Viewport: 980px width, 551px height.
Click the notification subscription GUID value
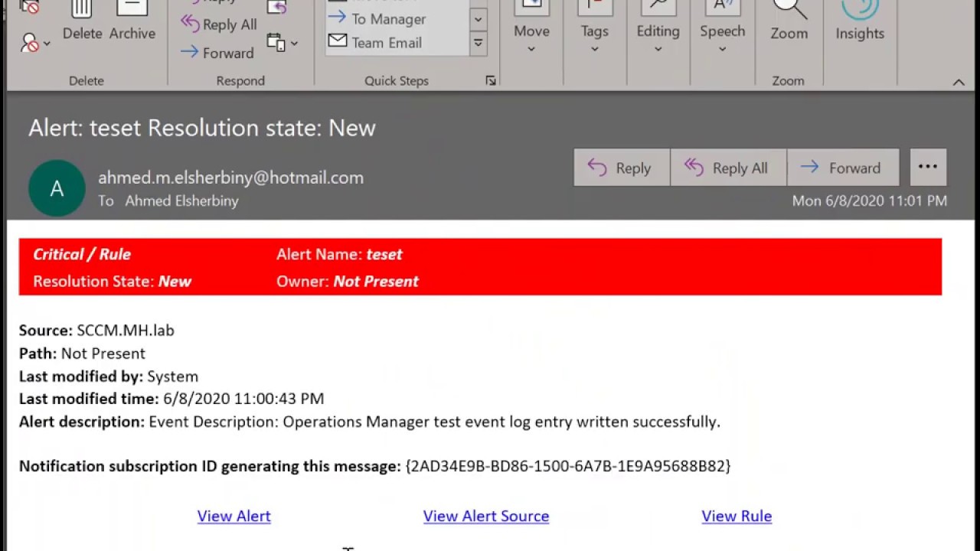point(568,465)
